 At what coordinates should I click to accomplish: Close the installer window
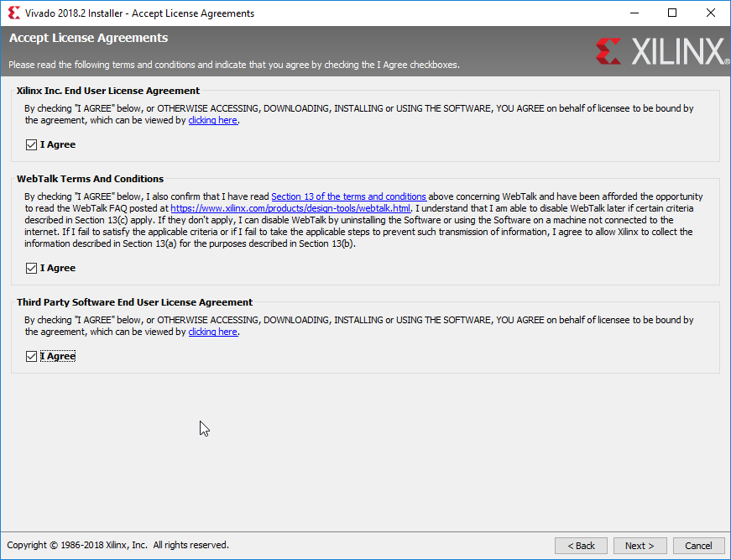pyautogui.click(x=711, y=13)
